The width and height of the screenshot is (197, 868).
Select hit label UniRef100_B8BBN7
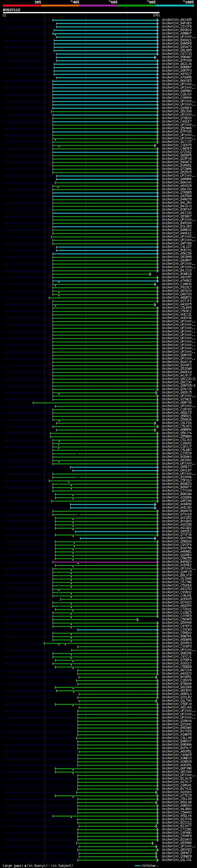click(177, 67)
